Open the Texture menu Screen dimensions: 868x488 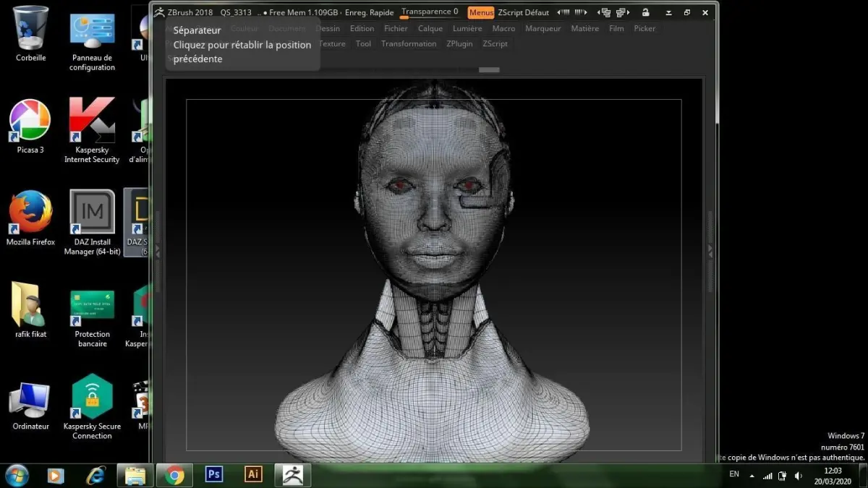click(x=332, y=44)
